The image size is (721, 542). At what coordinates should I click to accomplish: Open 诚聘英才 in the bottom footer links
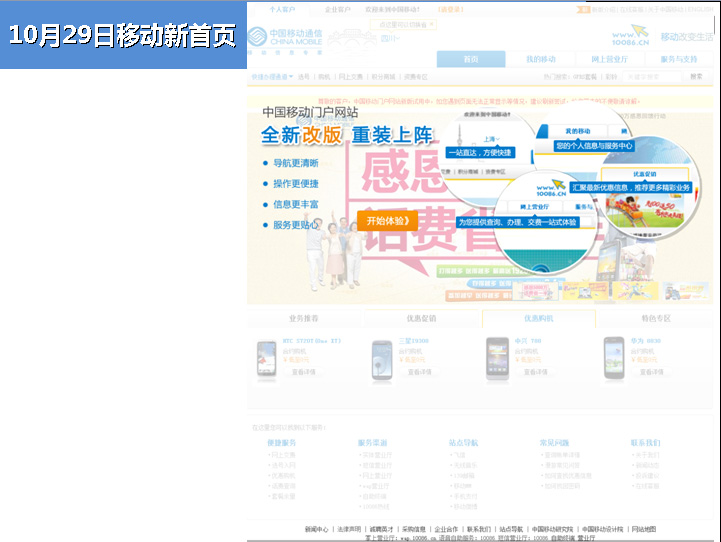381,529
